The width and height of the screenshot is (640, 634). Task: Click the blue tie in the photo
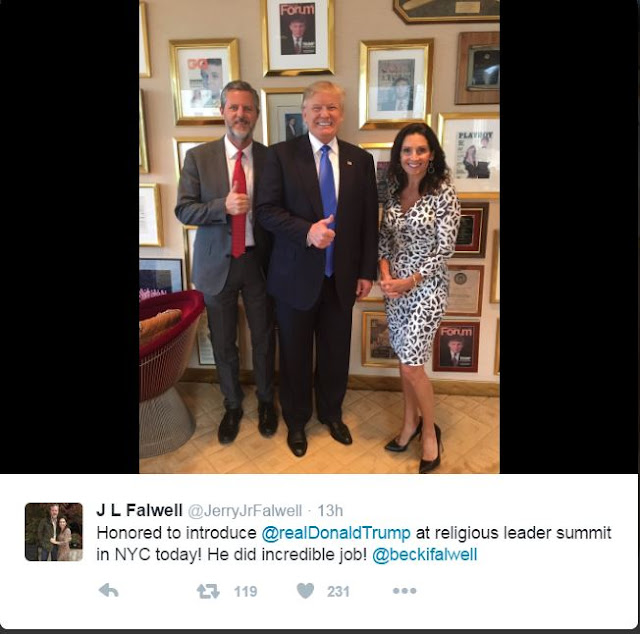click(328, 210)
